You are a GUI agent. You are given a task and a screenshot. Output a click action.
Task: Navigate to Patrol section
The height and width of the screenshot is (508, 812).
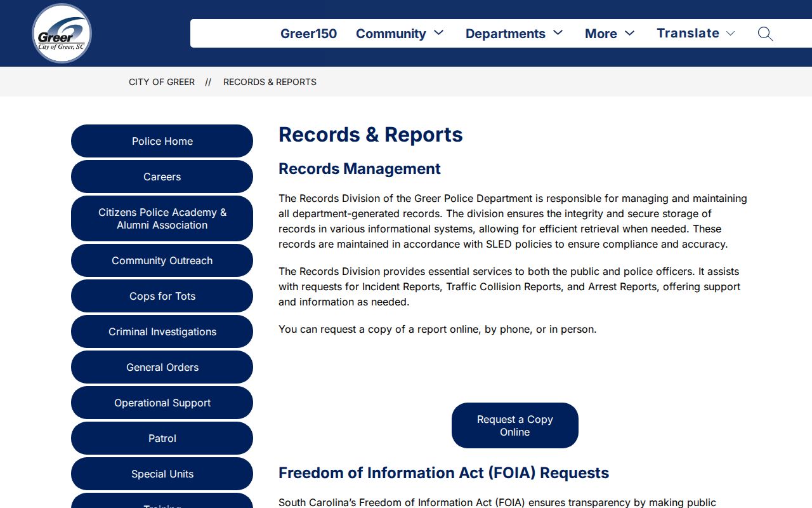[x=162, y=438]
